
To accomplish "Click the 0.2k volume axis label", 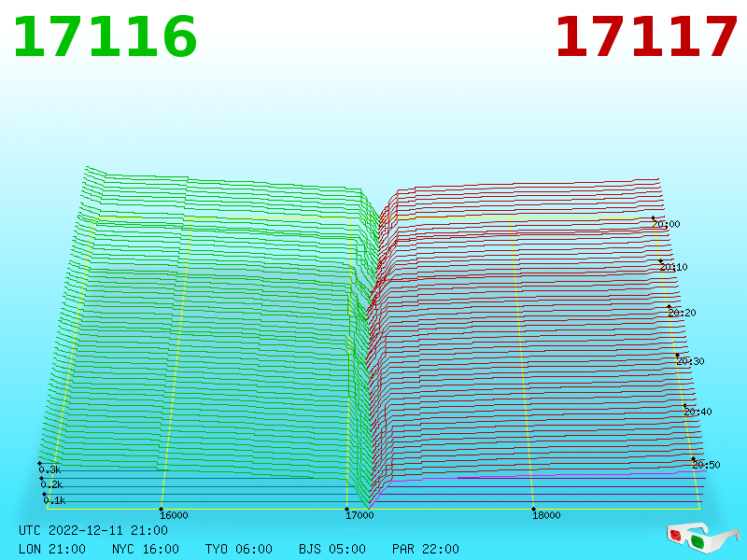I will click(x=52, y=484).
